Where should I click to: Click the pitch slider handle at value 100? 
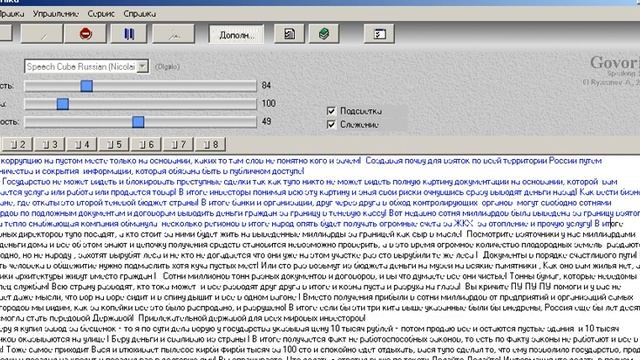[62, 104]
